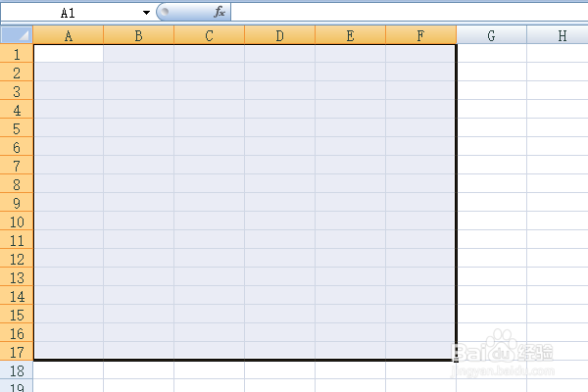The width and height of the screenshot is (588, 392).
Task: Click cell G10 in the grid
Action: (x=492, y=220)
